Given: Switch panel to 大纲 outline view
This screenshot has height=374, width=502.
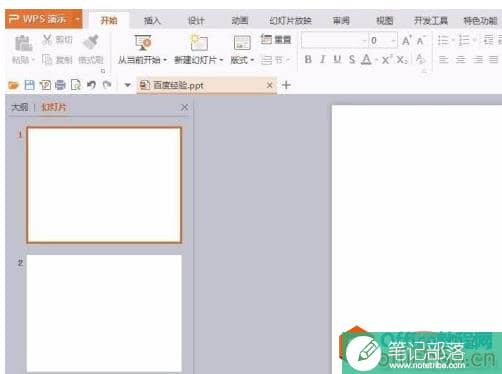Looking at the screenshot, I should tap(20, 107).
